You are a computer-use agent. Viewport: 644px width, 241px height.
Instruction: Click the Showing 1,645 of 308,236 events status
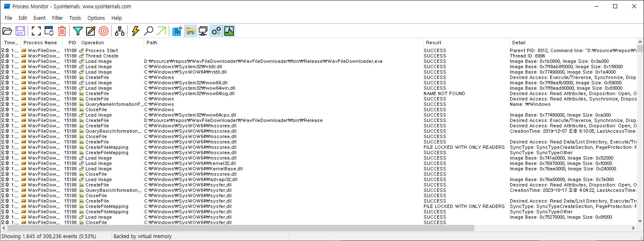point(49,236)
